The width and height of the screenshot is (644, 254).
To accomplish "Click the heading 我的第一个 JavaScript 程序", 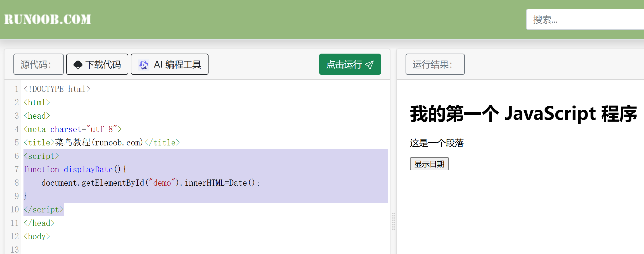I will tap(523, 114).
